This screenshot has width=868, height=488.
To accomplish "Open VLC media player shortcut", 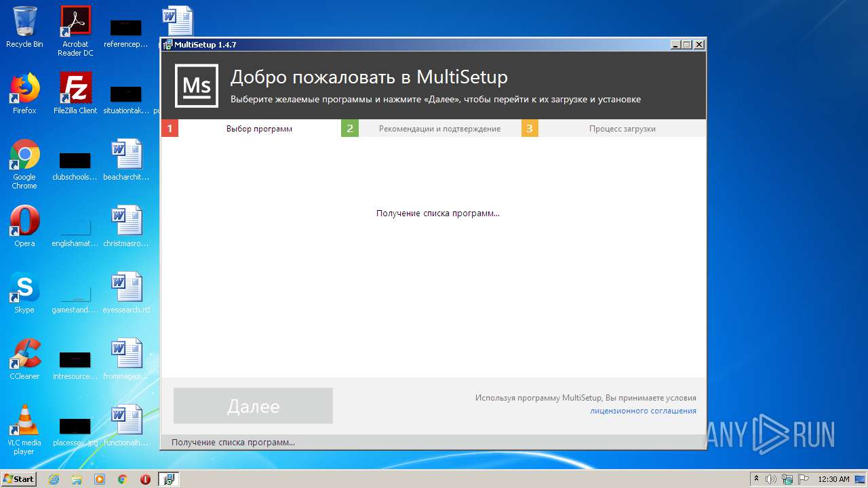I will (24, 430).
